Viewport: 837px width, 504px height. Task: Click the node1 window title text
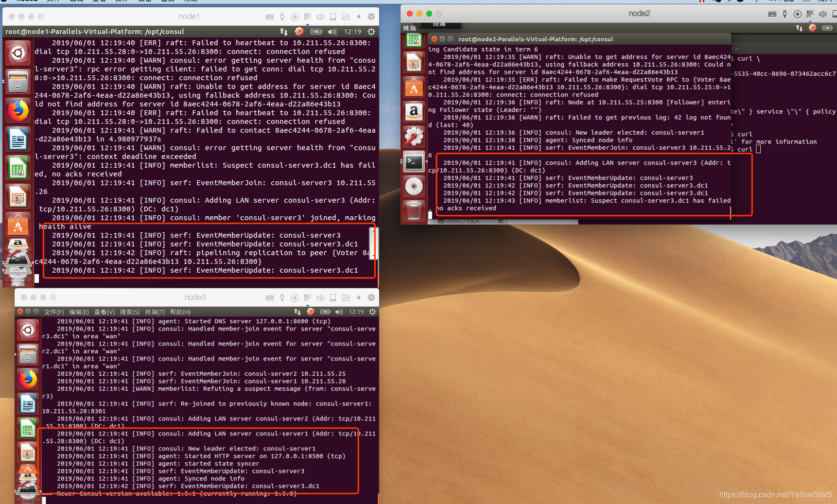click(x=189, y=17)
